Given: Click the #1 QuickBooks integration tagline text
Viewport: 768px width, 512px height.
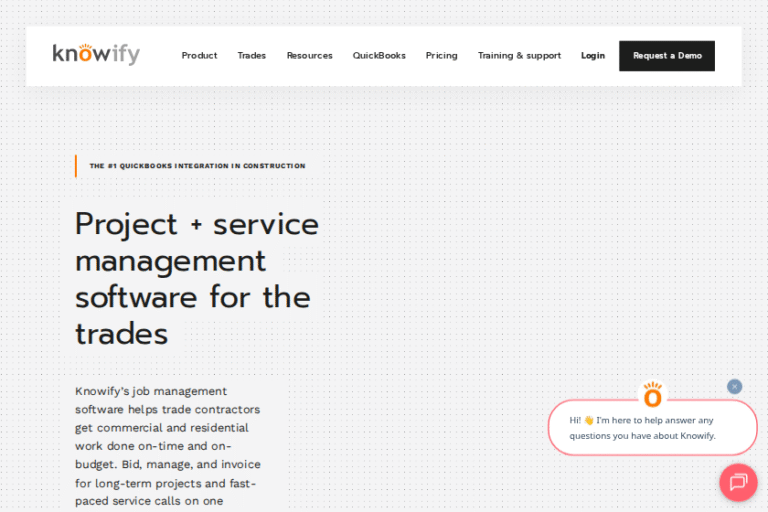Looking at the screenshot, I should coord(197,166).
